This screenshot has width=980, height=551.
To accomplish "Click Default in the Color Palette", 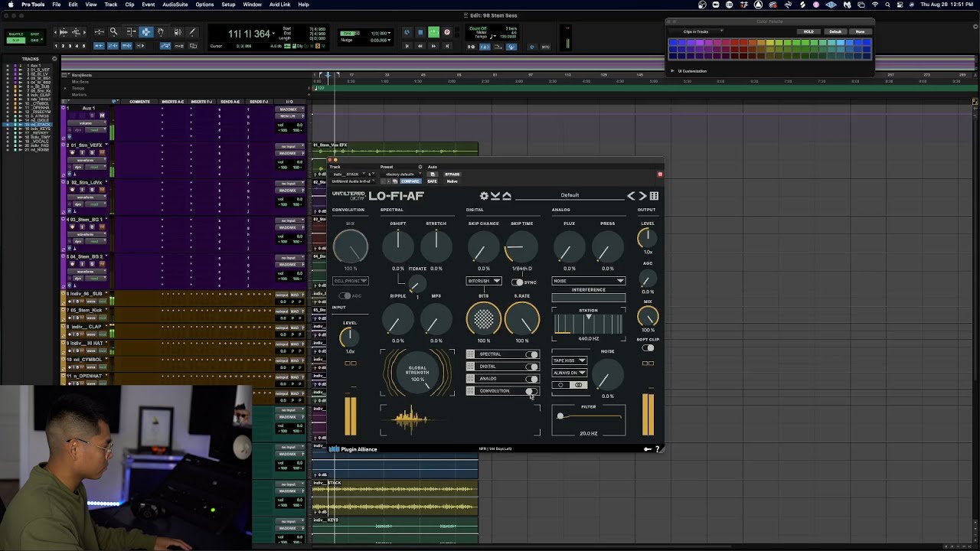I will (835, 31).
